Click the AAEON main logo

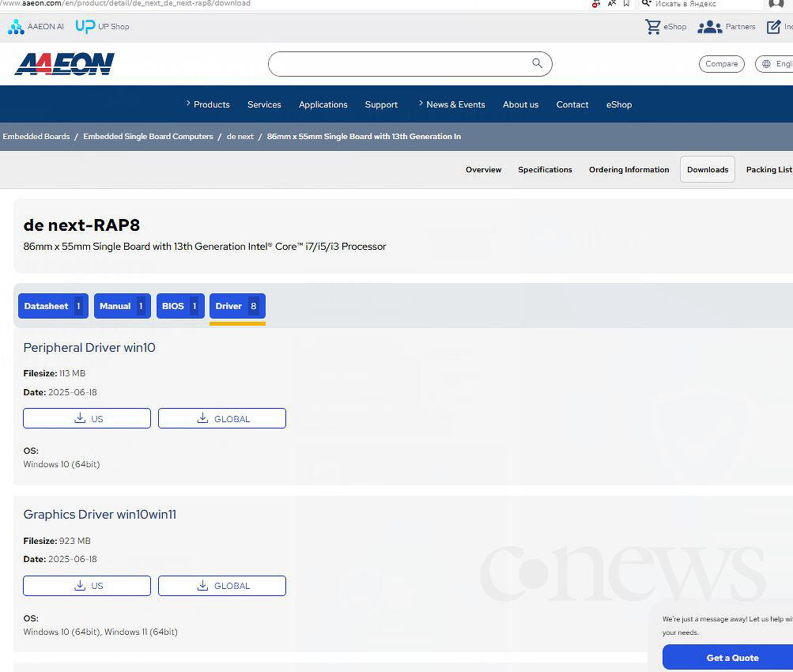click(64, 64)
